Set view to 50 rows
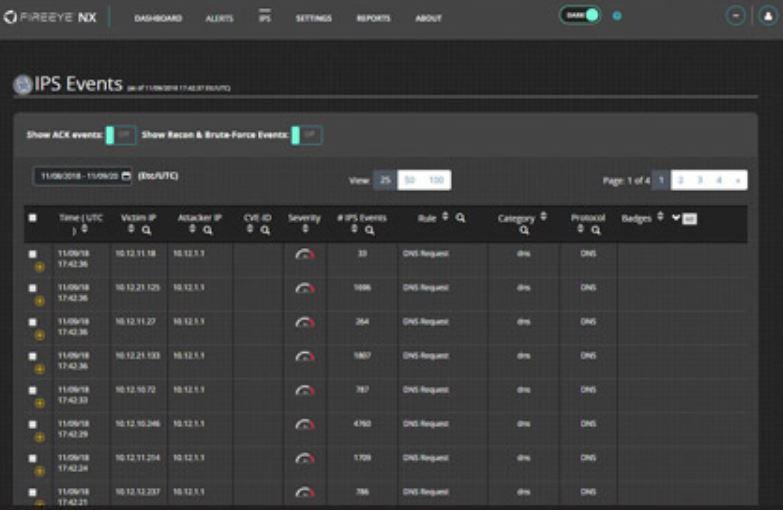 (409, 180)
